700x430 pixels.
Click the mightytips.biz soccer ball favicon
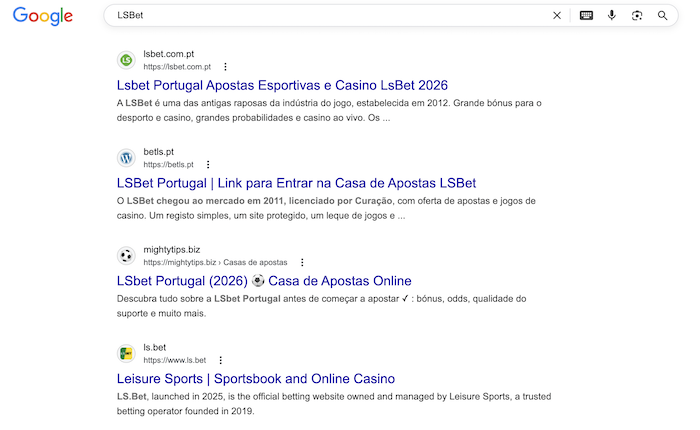point(126,256)
